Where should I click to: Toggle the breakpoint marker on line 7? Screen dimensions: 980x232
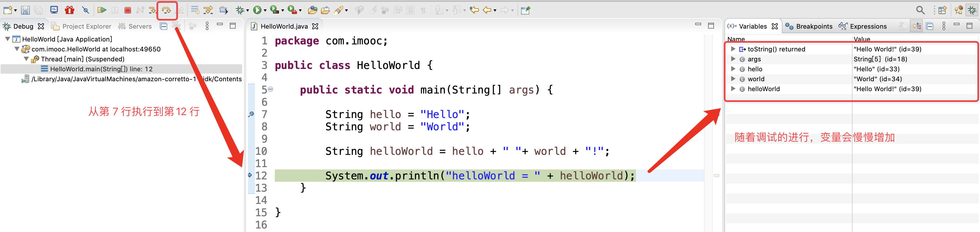251,114
